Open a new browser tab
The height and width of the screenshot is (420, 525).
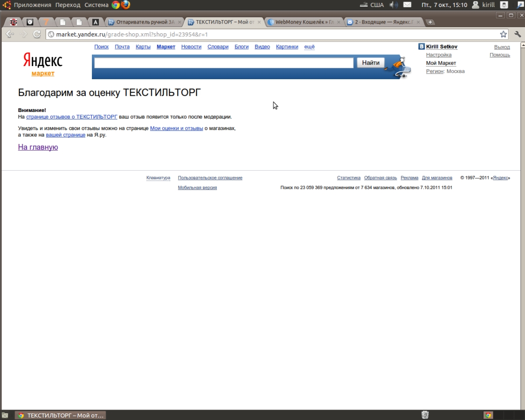point(430,22)
